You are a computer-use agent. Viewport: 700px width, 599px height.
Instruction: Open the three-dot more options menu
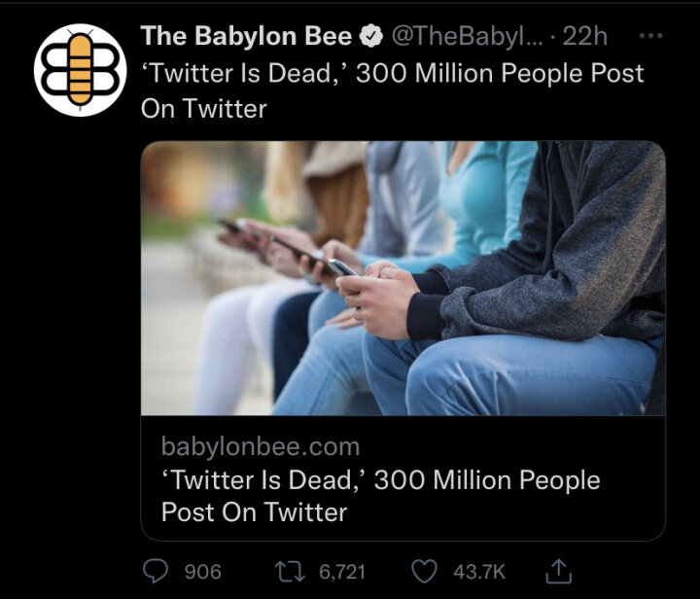[x=648, y=35]
